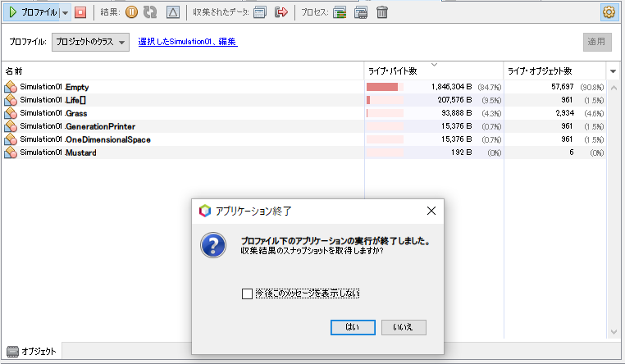
Task: Click the 93,888 B live bytes value
Action: click(x=456, y=113)
